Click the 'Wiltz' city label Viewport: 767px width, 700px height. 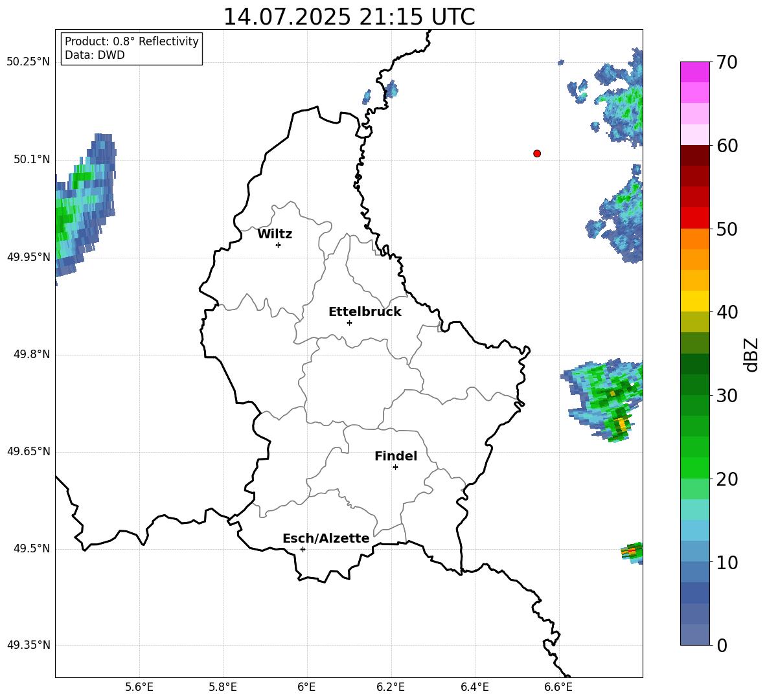click(x=275, y=234)
